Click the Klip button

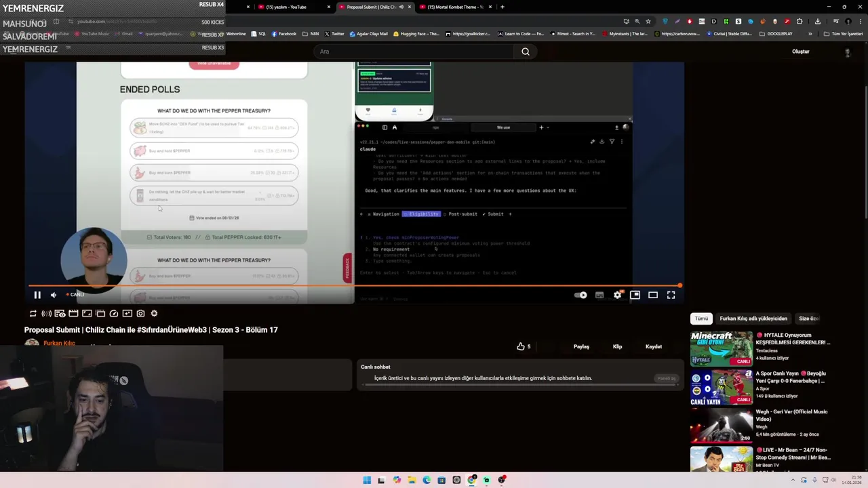click(617, 346)
